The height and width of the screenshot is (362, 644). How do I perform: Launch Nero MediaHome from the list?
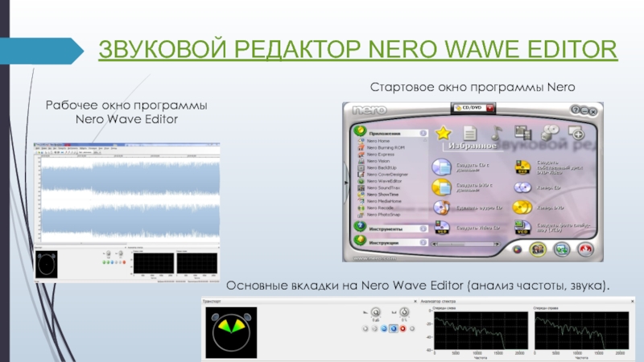[384, 201]
